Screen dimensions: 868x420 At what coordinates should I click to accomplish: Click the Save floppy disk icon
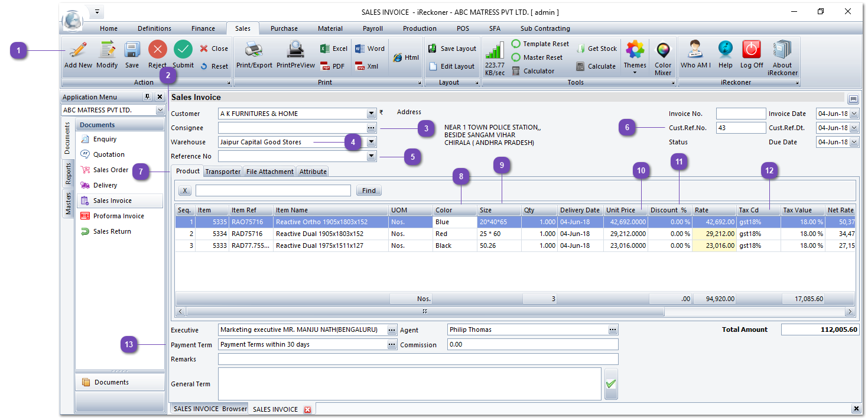pos(132,50)
